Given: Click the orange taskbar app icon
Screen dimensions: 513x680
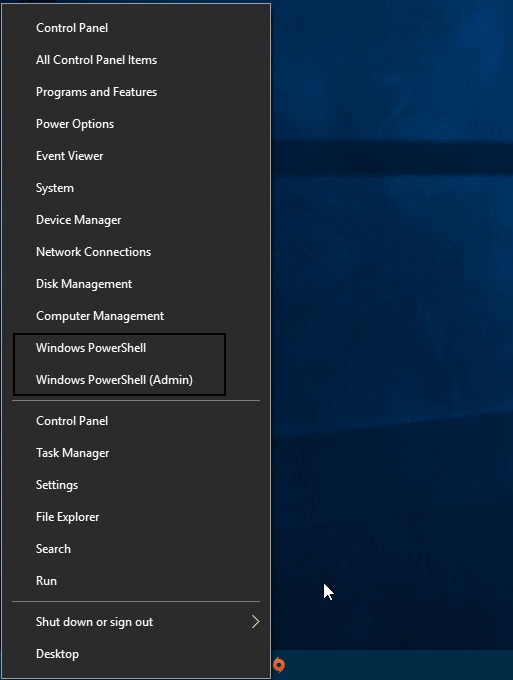Looking at the screenshot, I should 279,665.
